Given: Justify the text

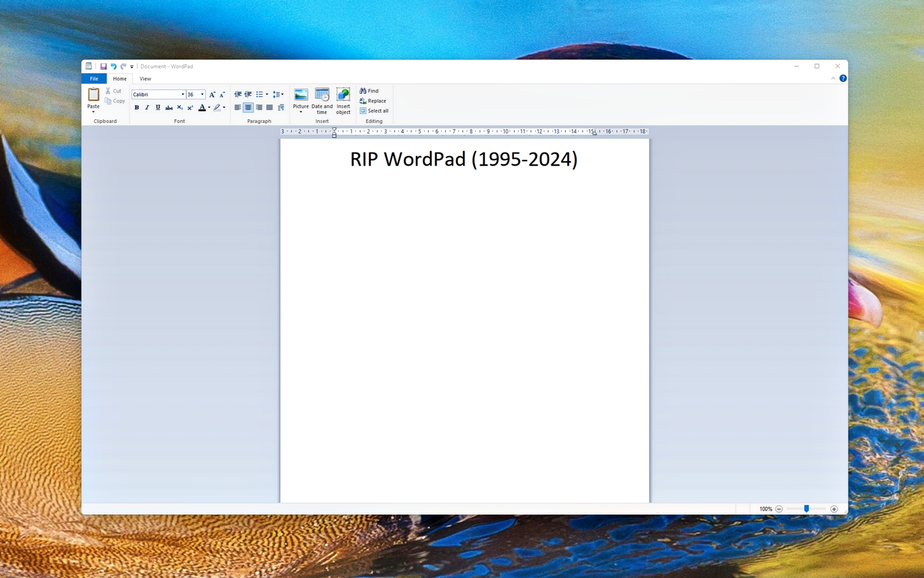Looking at the screenshot, I should coord(269,108).
